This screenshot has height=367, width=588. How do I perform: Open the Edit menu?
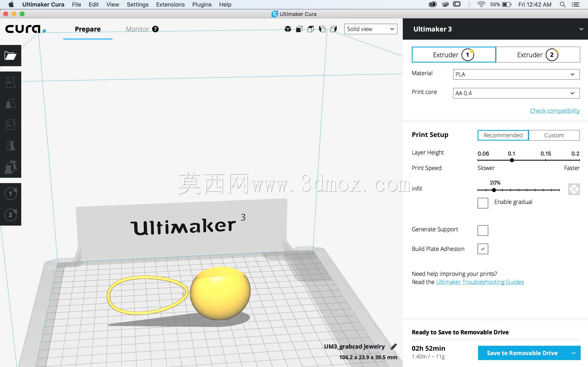94,4
